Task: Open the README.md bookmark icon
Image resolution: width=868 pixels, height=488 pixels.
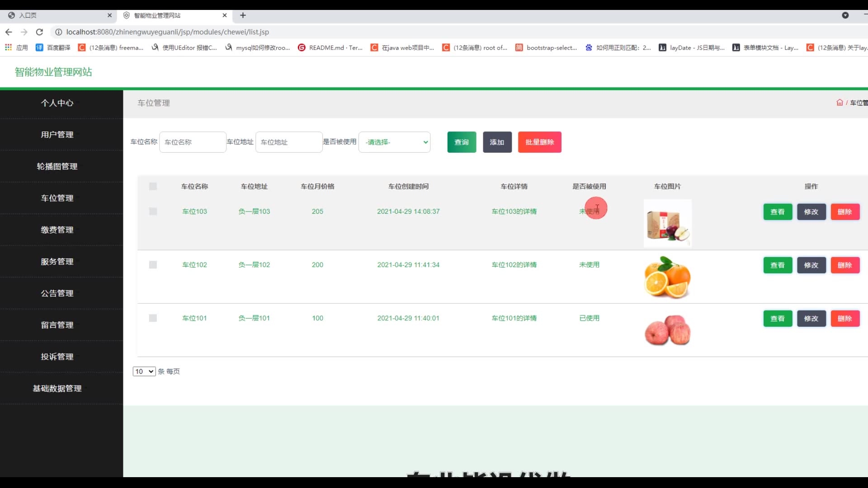Action: click(x=302, y=47)
